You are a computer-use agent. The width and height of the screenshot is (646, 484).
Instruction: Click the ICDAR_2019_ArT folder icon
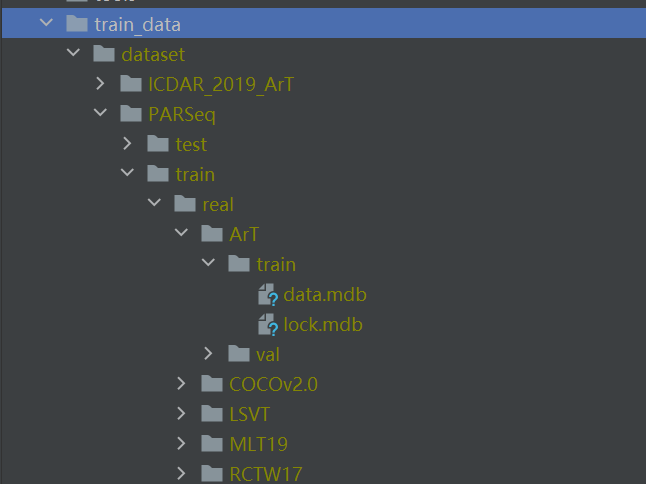131,84
